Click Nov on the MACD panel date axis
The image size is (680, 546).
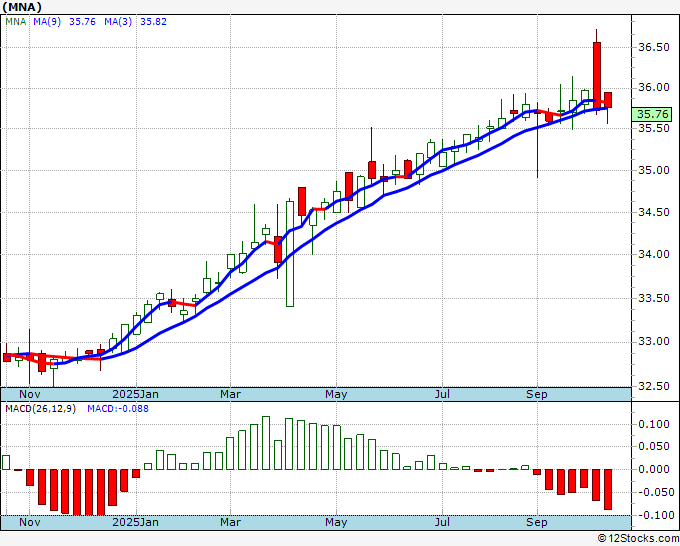(x=29, y=522)
